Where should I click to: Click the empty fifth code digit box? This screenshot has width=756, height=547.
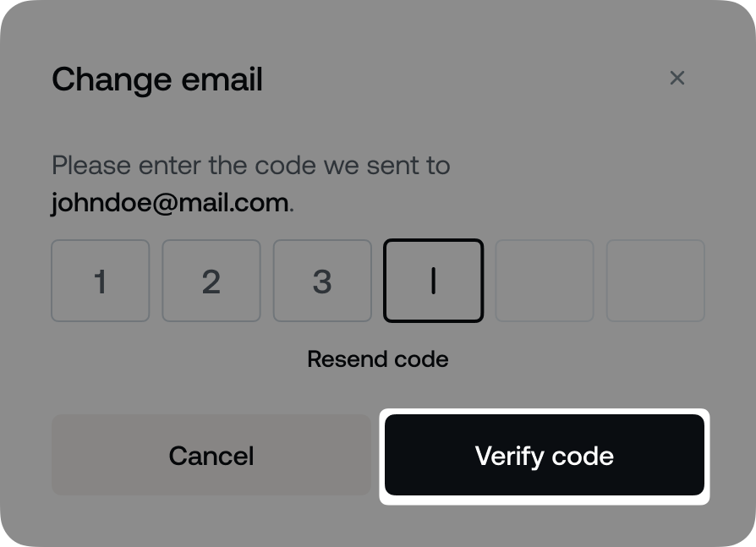[x=545, y=281]
